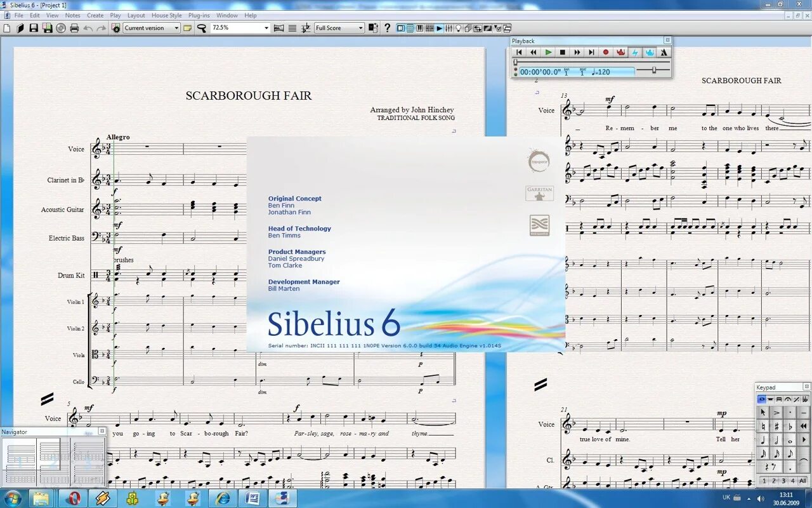The width and height of the screenshot is (812, 508).
Task: Select voice 3 on the Keypad
Action: point(783,481)
